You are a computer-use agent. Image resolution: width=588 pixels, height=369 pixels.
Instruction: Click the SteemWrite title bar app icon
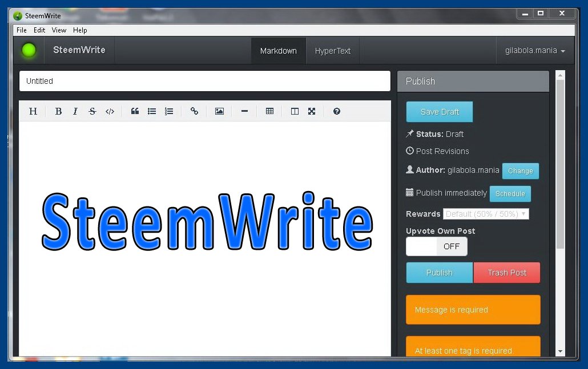point(18,16)
